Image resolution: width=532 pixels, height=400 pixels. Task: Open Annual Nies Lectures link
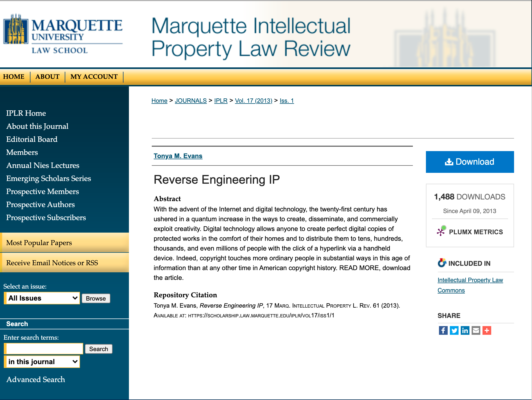43,165
